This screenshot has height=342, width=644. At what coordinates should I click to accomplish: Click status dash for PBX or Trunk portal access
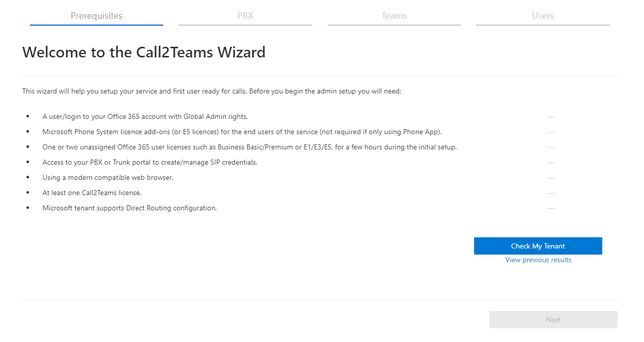click(x=551, y=163)
